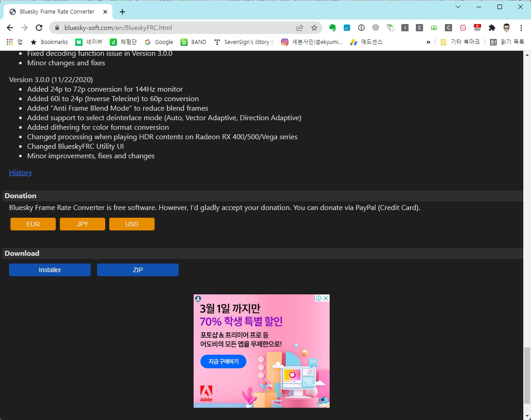Open Chrome's three-dot menu

(521, 28)
